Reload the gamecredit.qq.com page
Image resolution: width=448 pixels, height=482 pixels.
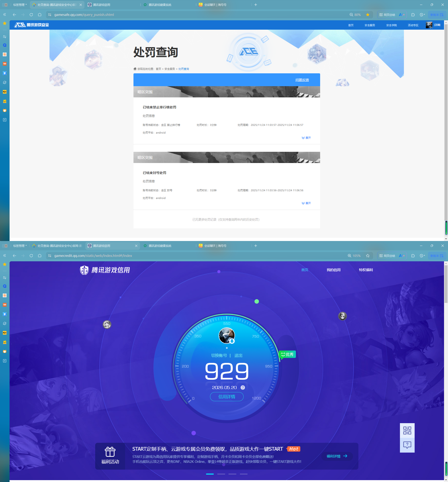click(31, 256)
